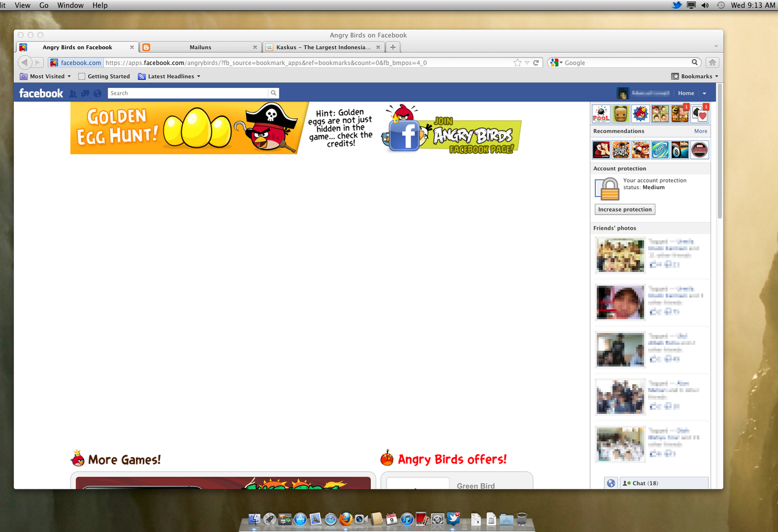Open Top Eleven recommendation

coord(660,150)
